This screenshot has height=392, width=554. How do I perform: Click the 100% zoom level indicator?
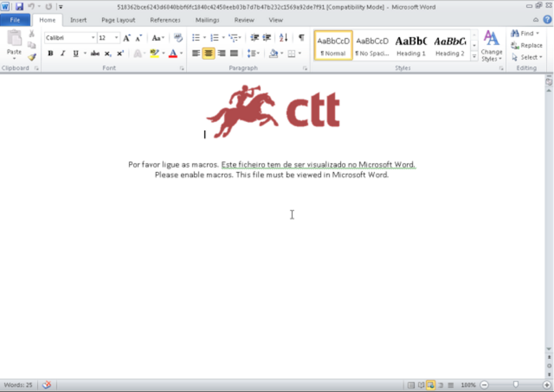pos(468,385)
